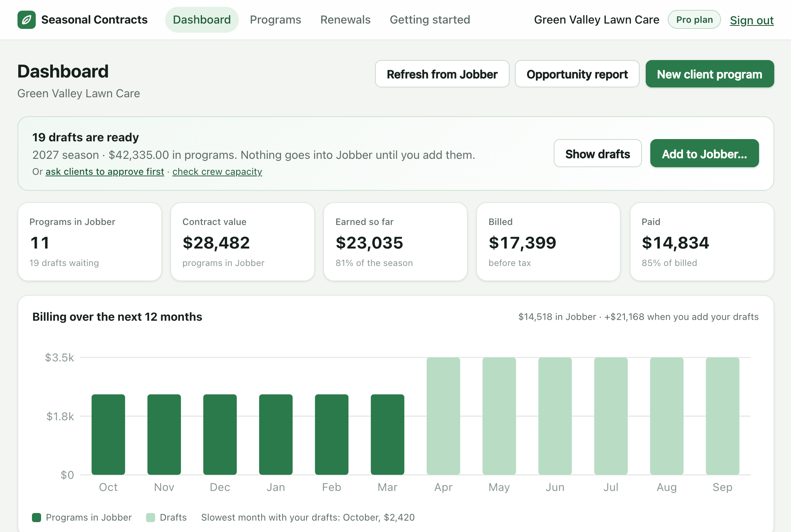Switch to the Programs tab

click(275, 20)
